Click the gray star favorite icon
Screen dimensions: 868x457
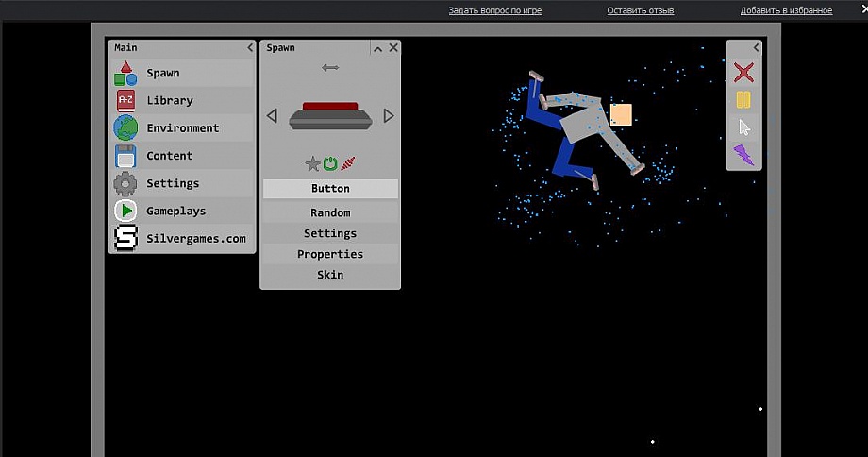(313, 163)
